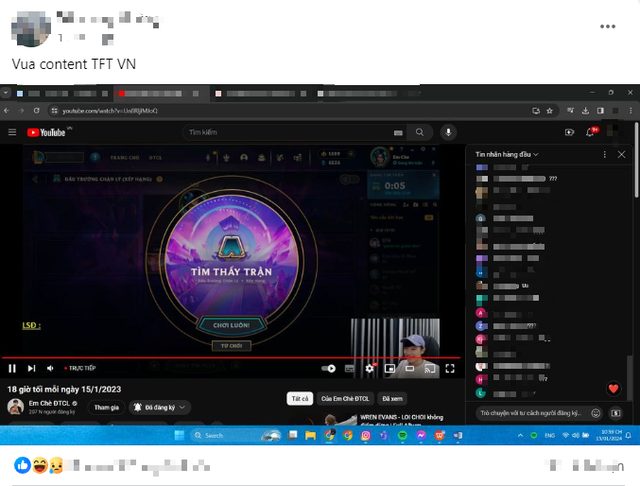Open the 'Đã đăng ký' subscription dropdown
The width and height of the screenshot is (640, 486).
coord(166,407)
